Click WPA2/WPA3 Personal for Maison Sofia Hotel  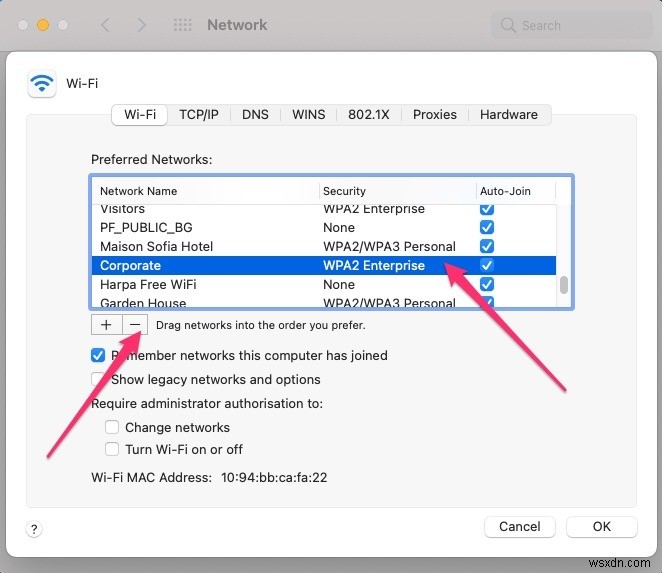tap(389, 246)
